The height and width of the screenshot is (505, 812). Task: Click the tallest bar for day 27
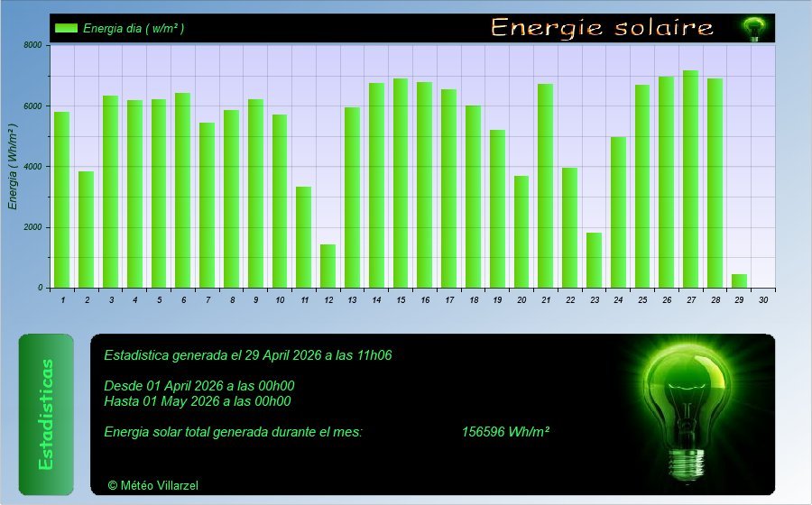pos(690,179)
